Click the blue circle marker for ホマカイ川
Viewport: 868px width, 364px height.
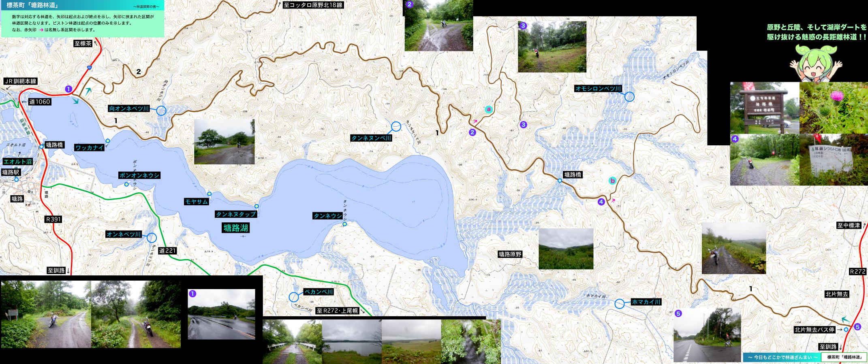(619, 303)
